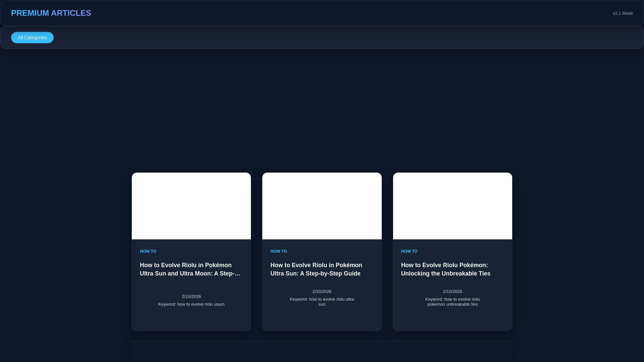Screen dimensions: 644x362
Task: Click keyword text 'how to evolve riolu usum'
Action: coord(191,304)
